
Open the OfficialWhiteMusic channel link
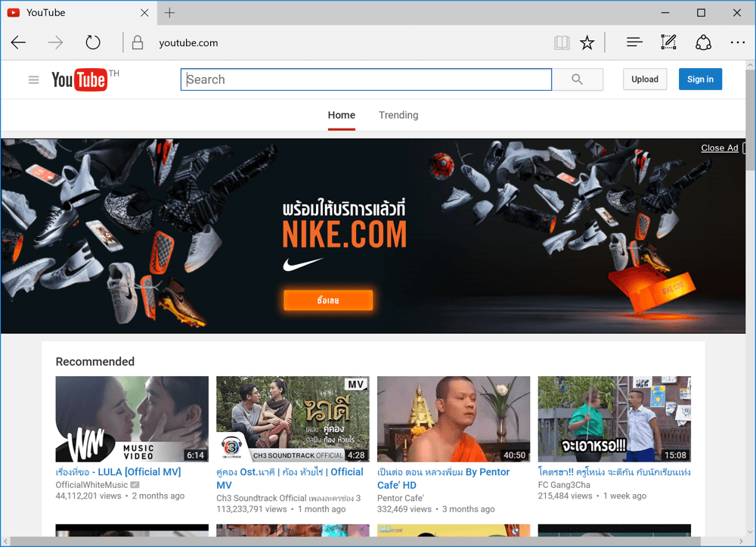pyautogui.click(x=91, y=485)
